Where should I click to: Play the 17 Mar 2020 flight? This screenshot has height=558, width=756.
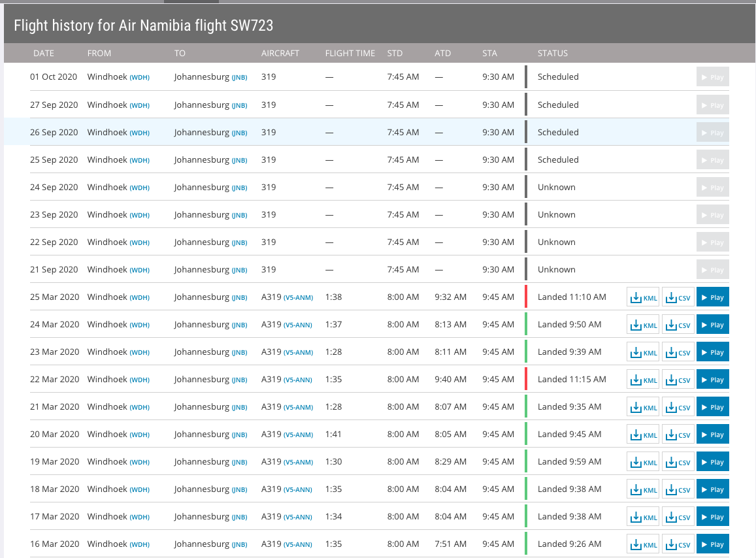tap(713, 517)
